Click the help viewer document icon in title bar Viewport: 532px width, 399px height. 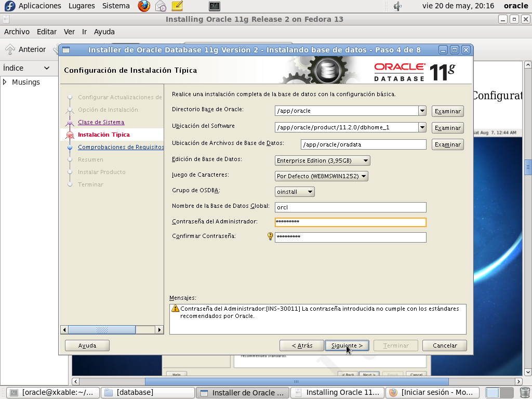point(6,19)
